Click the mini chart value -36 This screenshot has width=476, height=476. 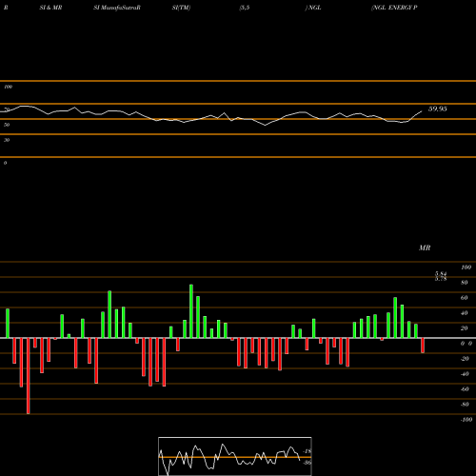coord(307,463)
